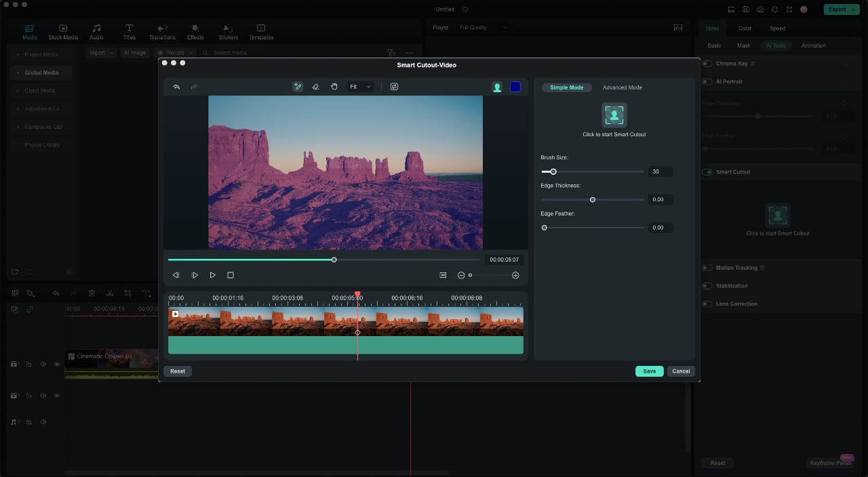Select the Hand tool in the cutout dialog
868x477 pixels.
[x=334, y=87]
